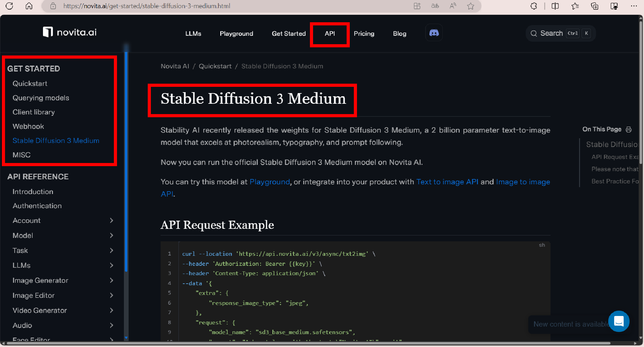Open the chat support bubble
The width and height of the screenshot is (644, 347).
618,321
